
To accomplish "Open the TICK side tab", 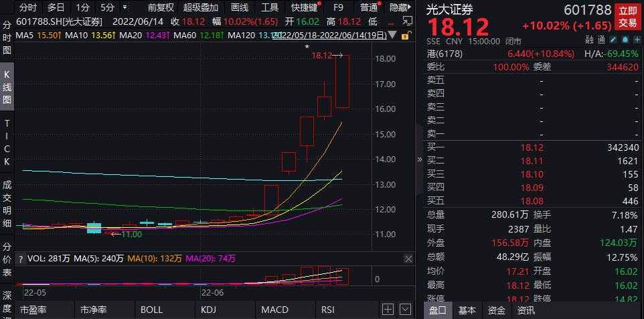I will click(x=7, y=143).
